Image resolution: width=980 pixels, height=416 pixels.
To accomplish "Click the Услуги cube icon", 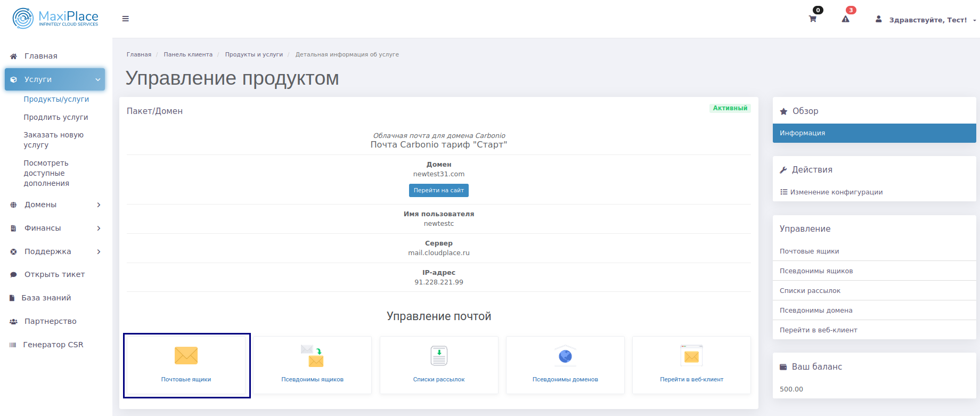I will tap(13, 79).
